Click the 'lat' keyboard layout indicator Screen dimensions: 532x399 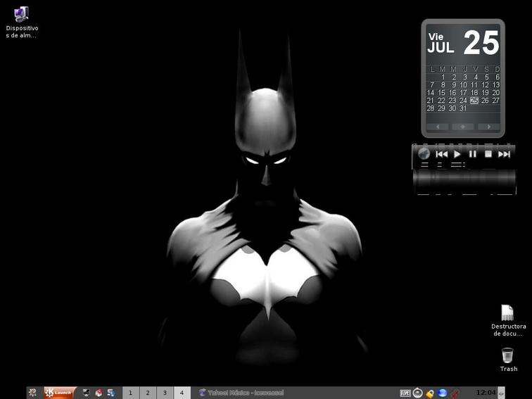[405, 393]
